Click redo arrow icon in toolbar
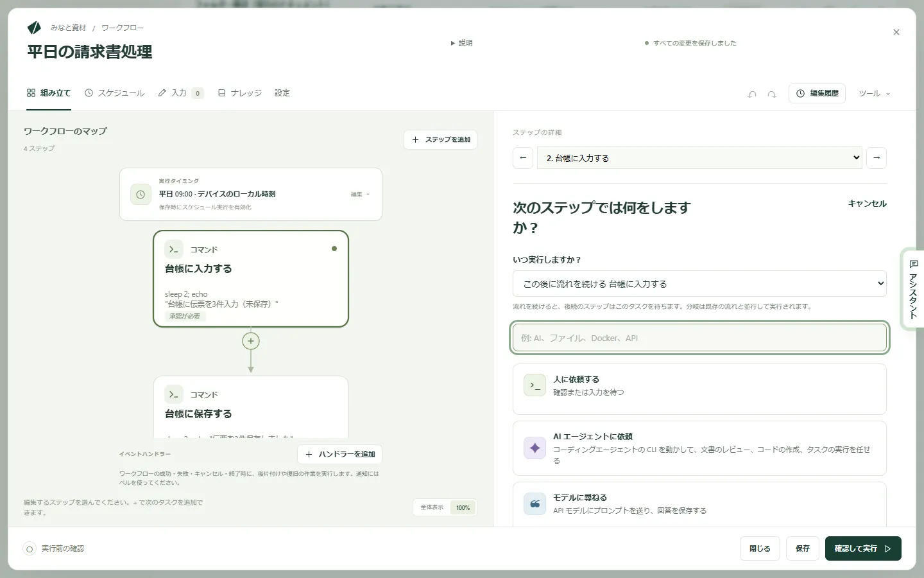 tap(772, 94)
